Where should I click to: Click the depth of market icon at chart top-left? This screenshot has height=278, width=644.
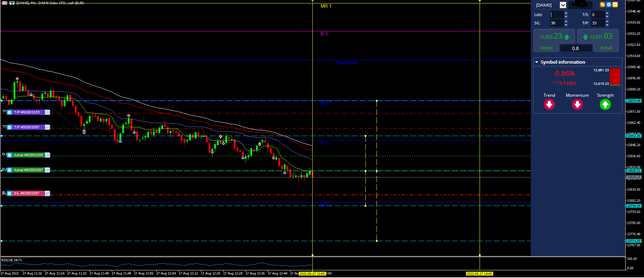(x=5, y=3)
